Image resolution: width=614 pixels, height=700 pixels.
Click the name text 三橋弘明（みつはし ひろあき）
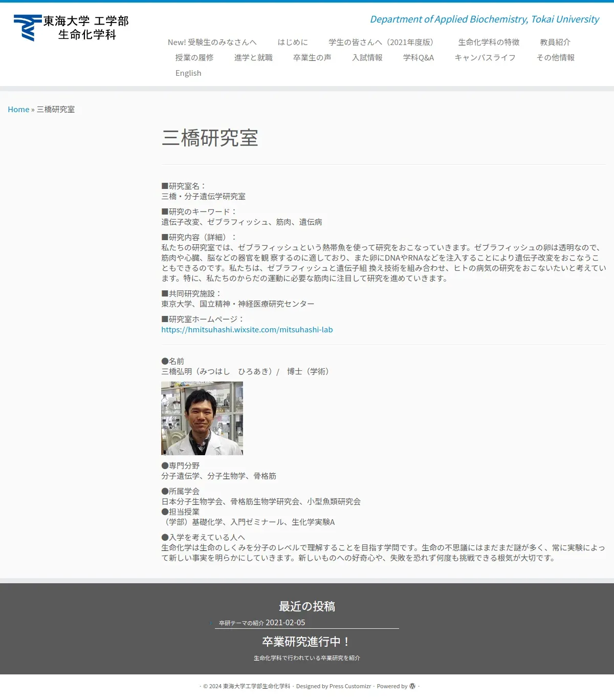218,372
